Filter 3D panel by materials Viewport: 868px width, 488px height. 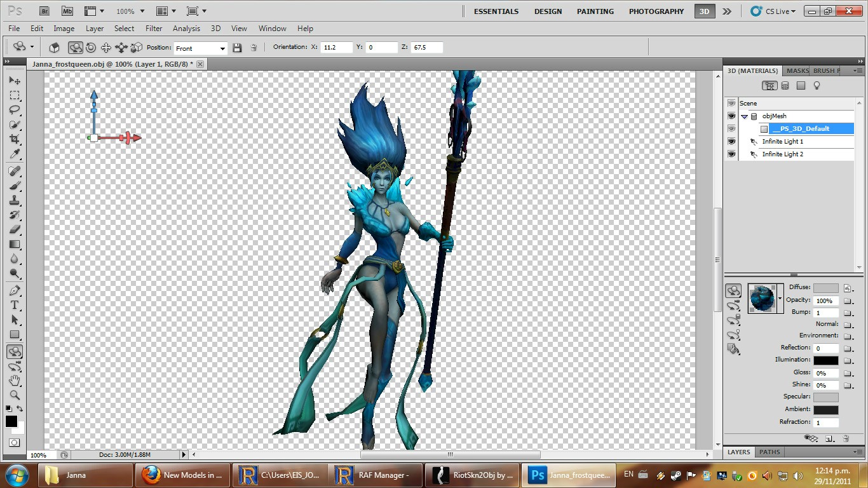click(x=801, y=86)
